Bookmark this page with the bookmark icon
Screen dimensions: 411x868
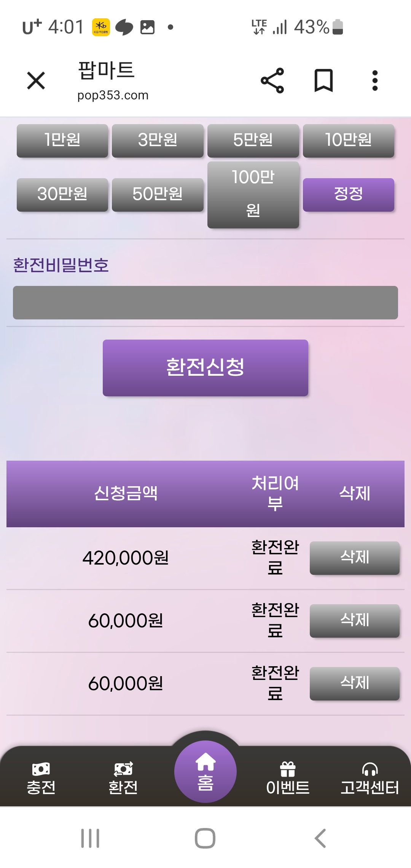323,81
